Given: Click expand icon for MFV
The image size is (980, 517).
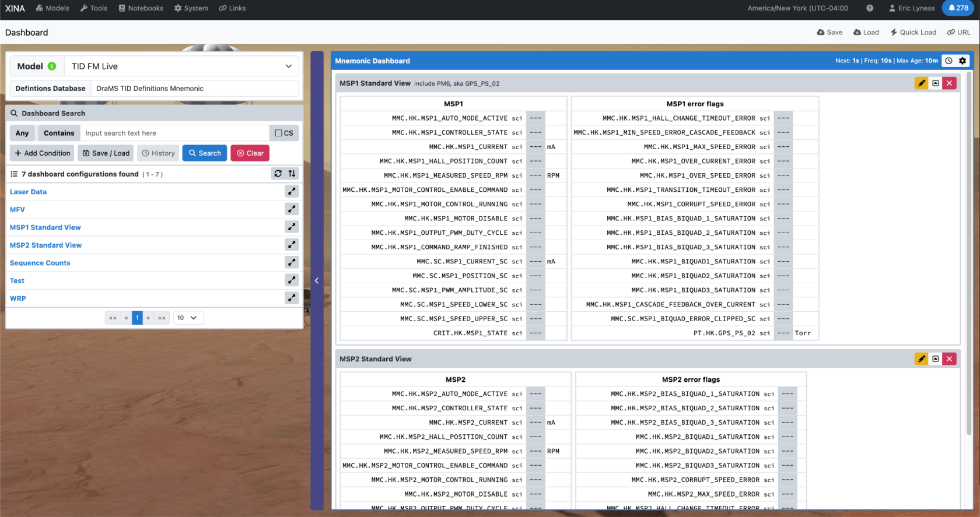Looking at the screenshot, I should click(x=292, y=209).
